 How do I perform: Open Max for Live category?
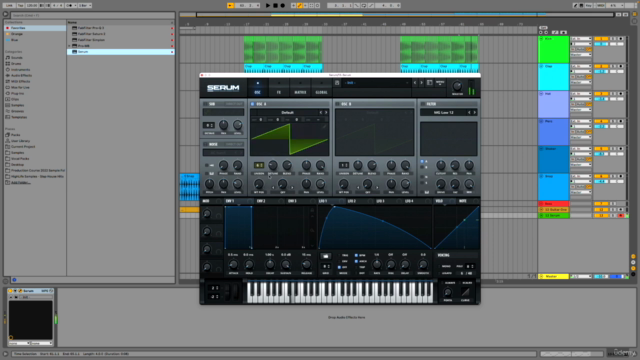[20, 87]
